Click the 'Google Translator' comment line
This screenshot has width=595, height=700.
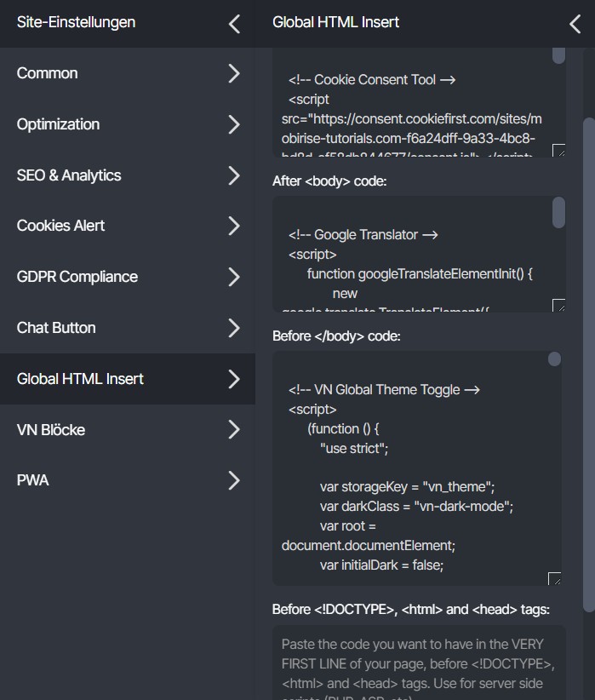coord(363,235)
